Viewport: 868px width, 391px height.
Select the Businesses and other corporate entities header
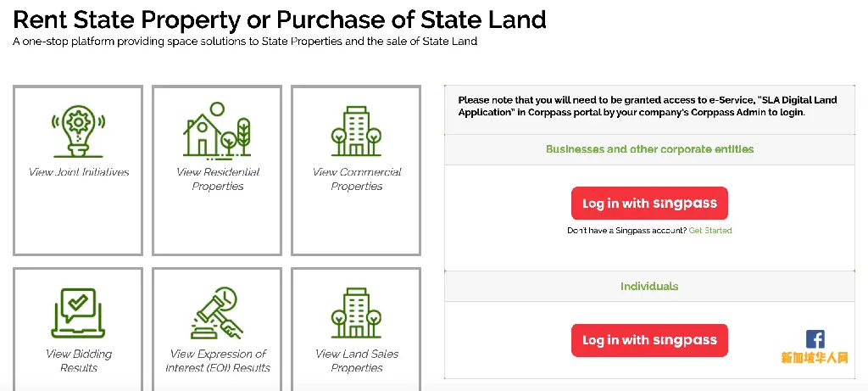tap(649, 149)
